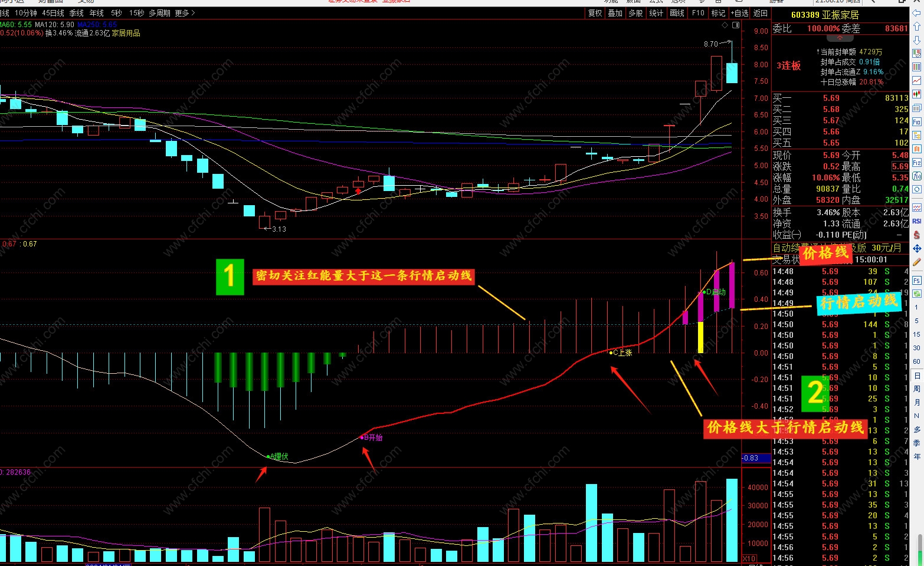Image resolution: width=924 pixels, height=566 pixels.
Task: Click the 买一 bid price 5.69
Action: (x=831, y=98)
